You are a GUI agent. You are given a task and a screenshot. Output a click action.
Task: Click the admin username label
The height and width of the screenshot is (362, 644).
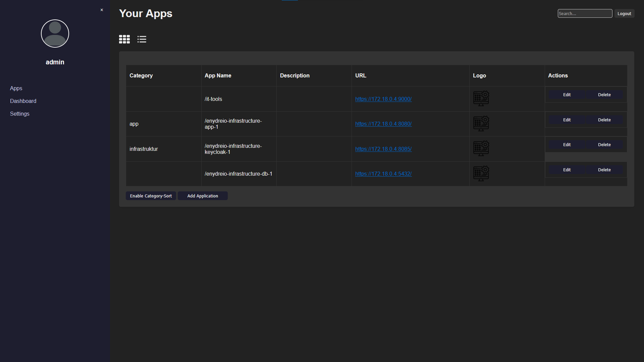pyautogui.click(x=55, y=62)
